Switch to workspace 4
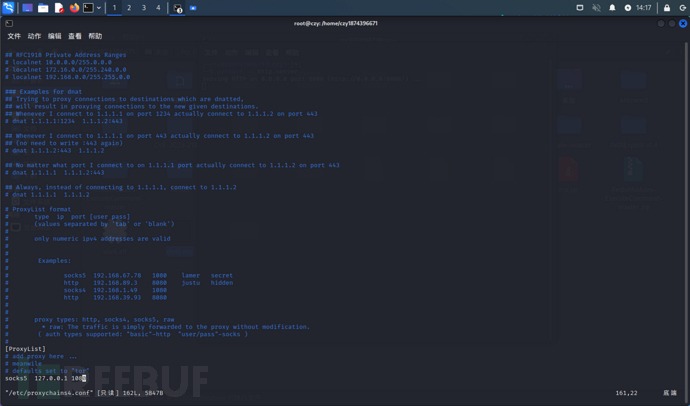This screenshot has height=406, width=690. click(158, 8)
